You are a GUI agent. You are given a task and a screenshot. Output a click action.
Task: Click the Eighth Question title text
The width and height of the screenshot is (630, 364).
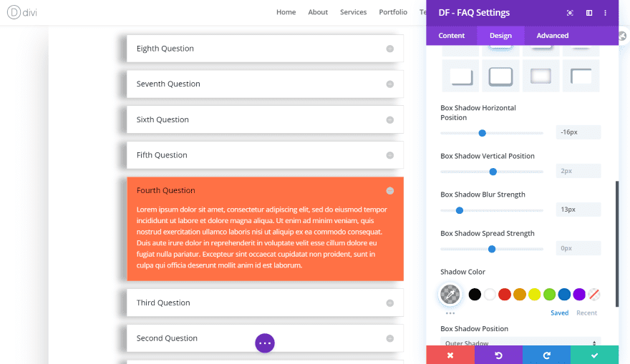tap(165, 49)
